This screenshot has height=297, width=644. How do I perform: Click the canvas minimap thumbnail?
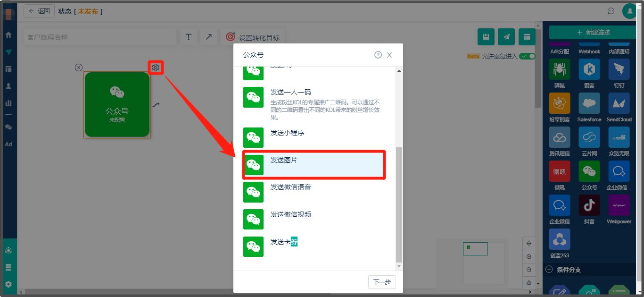pos(475,249)
